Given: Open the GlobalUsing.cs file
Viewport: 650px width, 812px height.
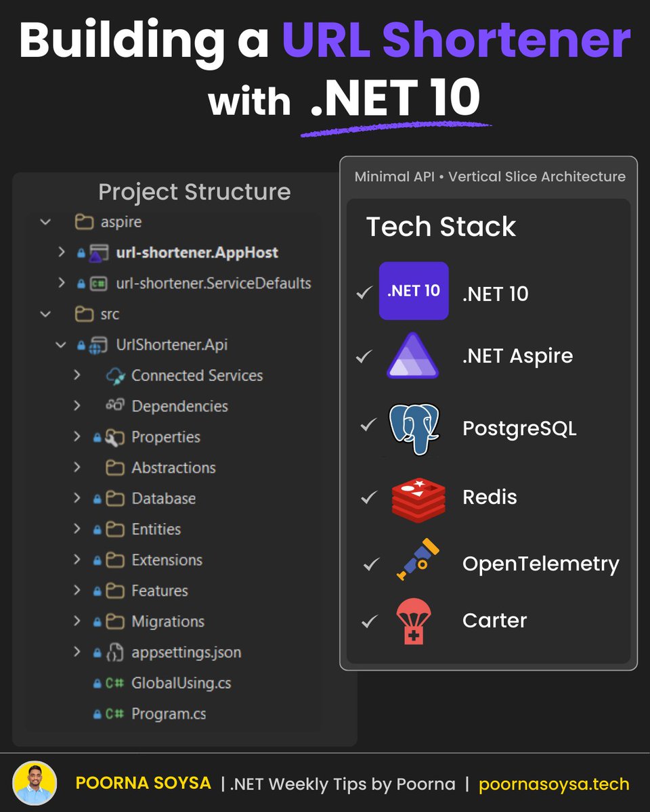Looking at the screenshot, I should (181, 683).
